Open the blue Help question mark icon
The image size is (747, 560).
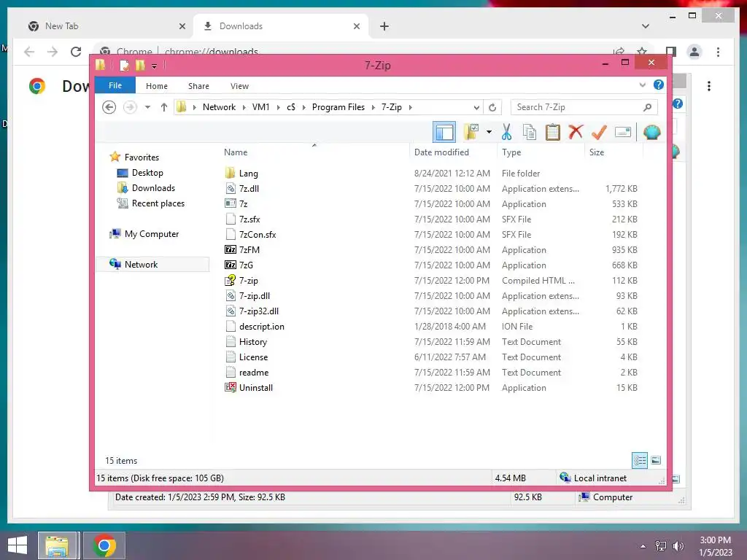click(x=659, y=85)
